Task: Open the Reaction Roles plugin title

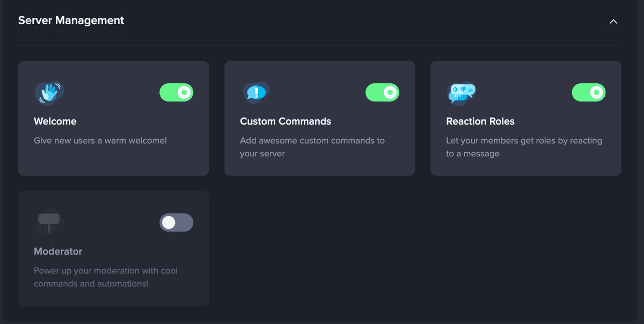Action: pyautogui.click(x=480, y=121)
